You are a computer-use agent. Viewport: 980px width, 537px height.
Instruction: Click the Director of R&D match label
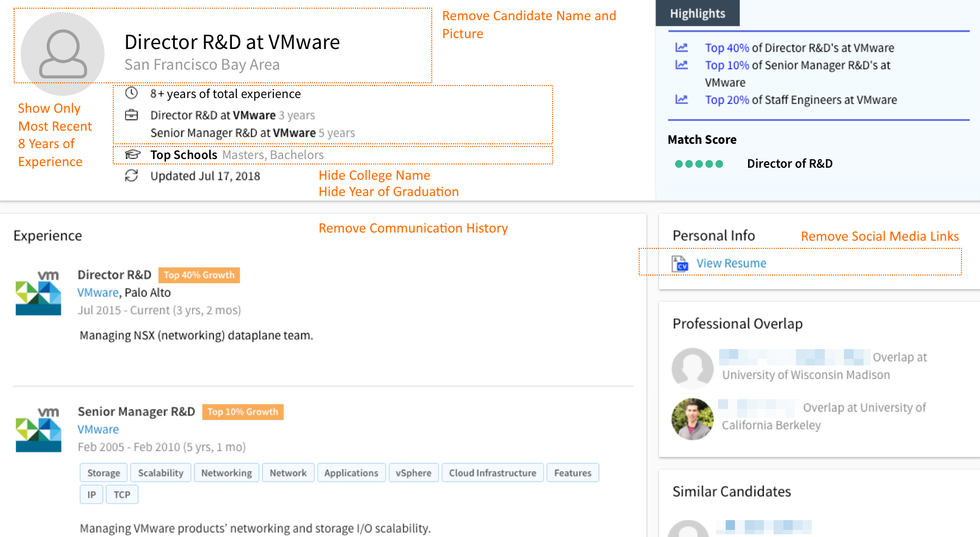pos(789,164)
